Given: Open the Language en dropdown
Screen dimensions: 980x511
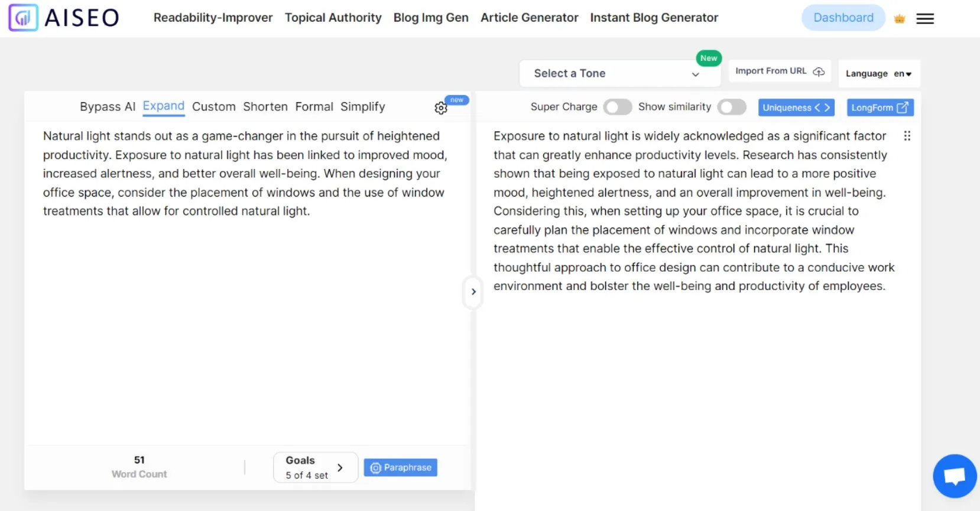Looking at the screenshot, I should tap(878, 74).
